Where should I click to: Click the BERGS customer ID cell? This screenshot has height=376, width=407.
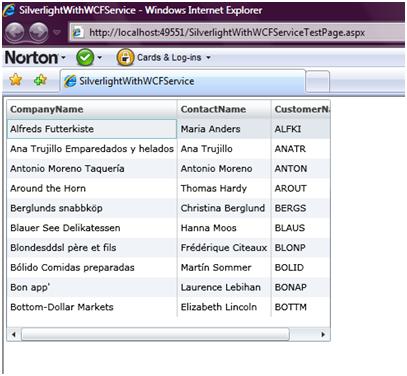301,208
